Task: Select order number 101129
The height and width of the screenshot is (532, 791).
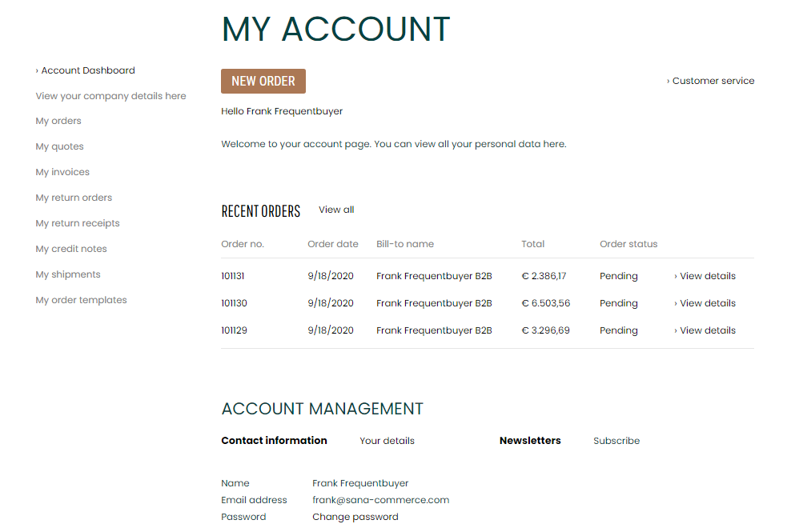Action: coord(234,330)
